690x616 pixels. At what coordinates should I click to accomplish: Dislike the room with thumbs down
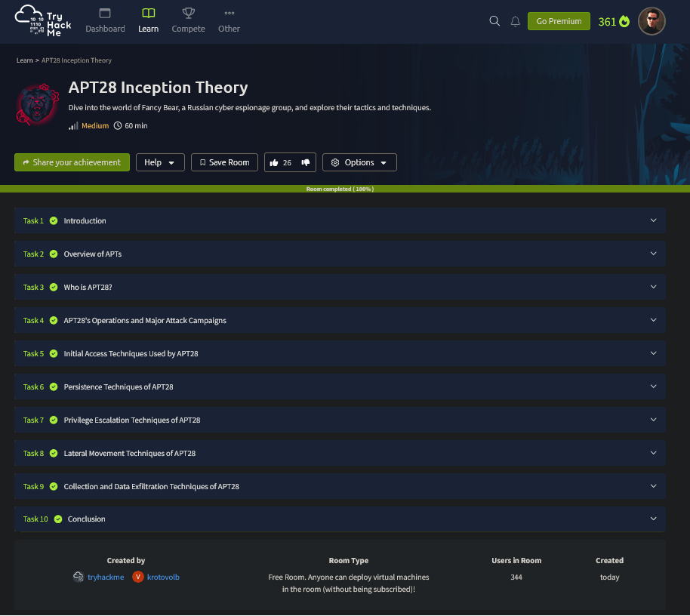click(306, 162)
